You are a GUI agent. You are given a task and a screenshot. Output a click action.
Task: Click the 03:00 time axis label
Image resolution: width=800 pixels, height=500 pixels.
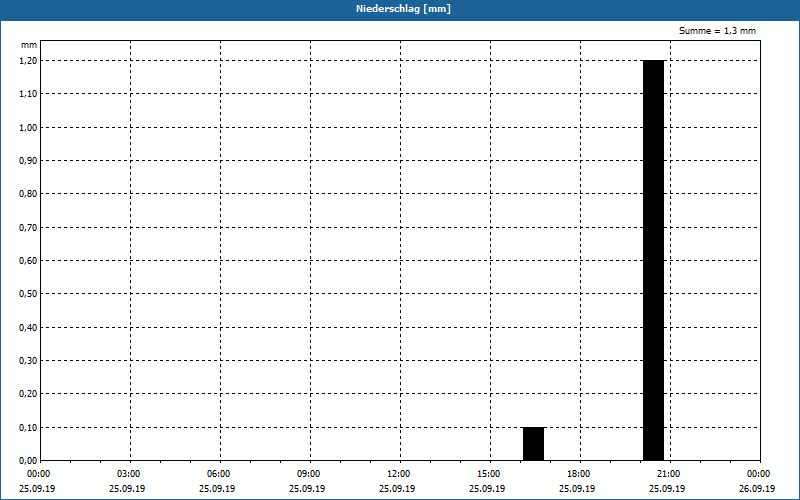128,474
